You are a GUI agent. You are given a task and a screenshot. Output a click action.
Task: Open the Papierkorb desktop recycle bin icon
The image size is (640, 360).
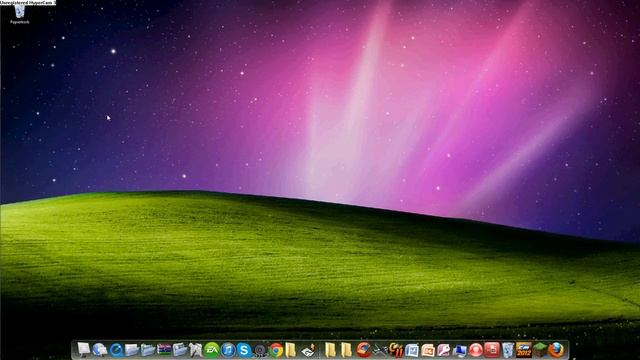[20, 13]
